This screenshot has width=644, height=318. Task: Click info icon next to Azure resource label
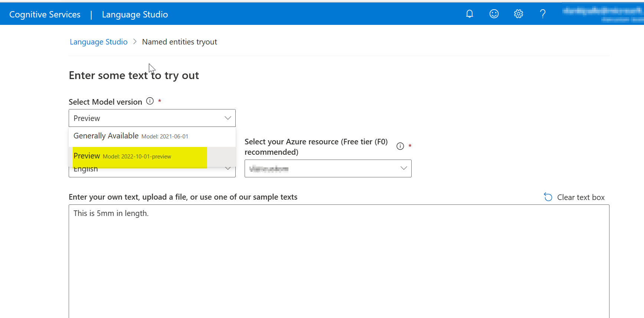click(x=400, y=146)
